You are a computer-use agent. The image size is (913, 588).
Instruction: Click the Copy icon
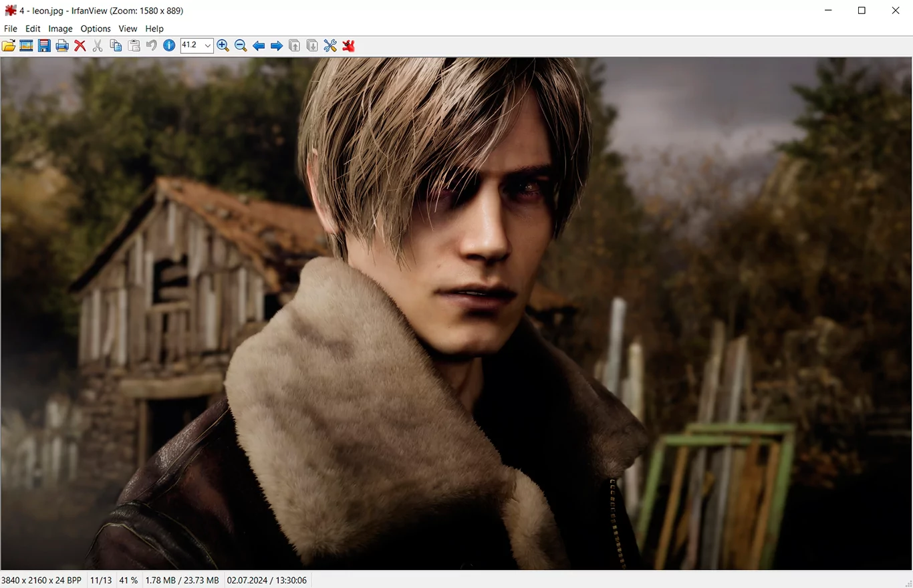[x=116, y=45]
